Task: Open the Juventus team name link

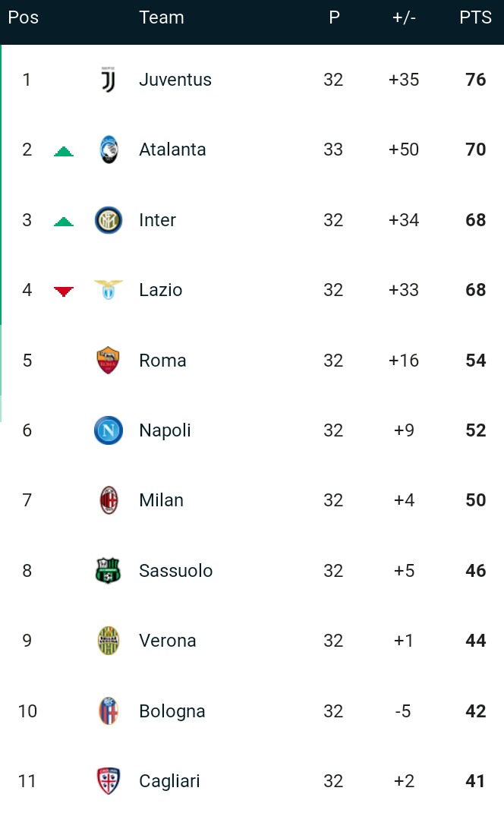Action: [175, 80]
